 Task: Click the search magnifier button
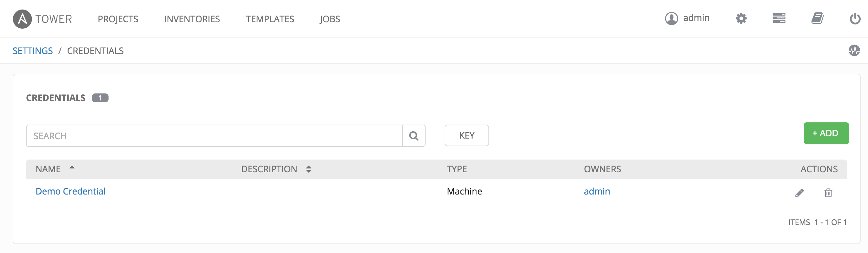pyautogui.click(x=414, y=136)
